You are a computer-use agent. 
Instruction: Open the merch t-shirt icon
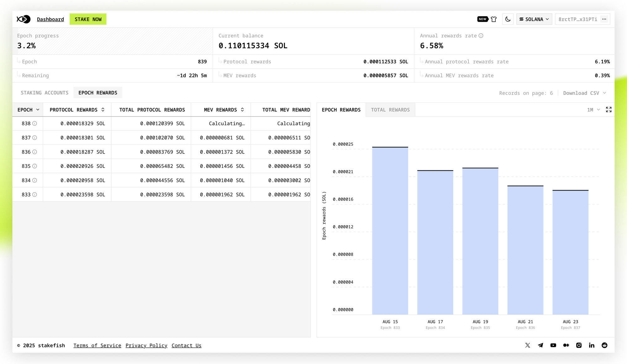coord(494,19)
